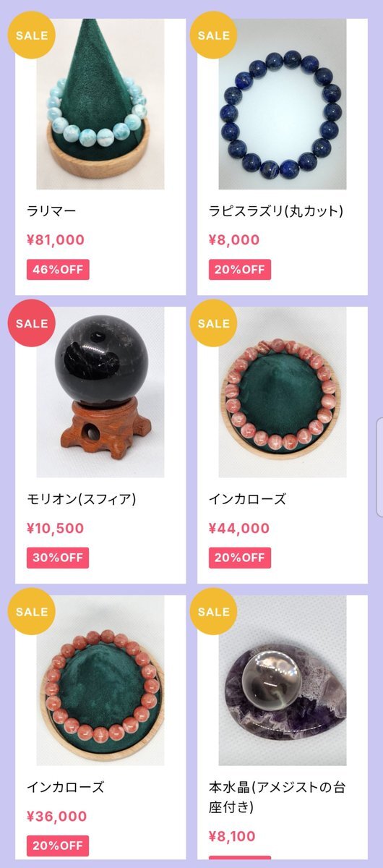Click the red SALE badge on Morion
This screenshot has width=383, height=868.
(31, 323)
